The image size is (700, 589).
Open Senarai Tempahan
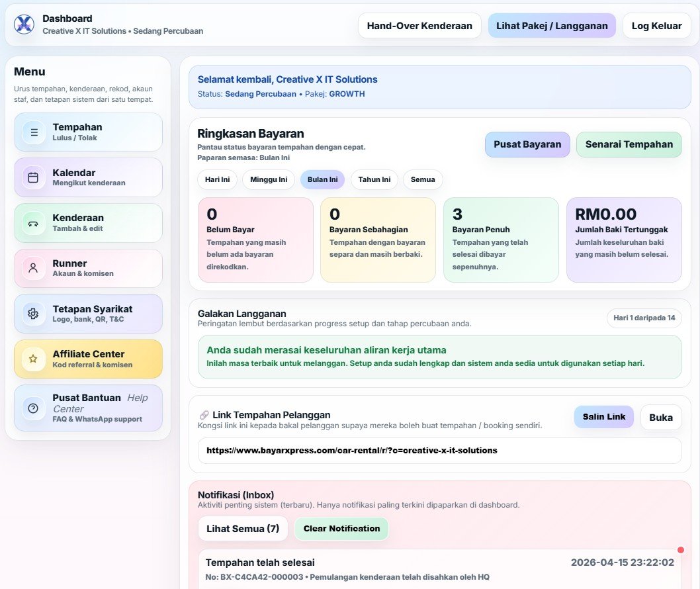(629, 144)
